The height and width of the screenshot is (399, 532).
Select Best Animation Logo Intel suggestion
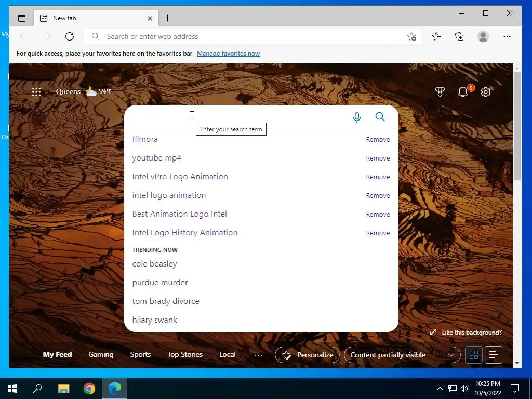[x=179, y=214]
